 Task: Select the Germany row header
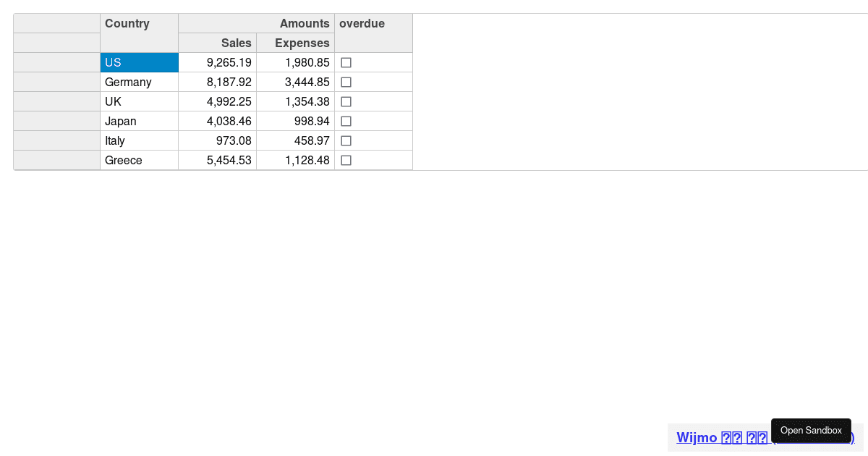[56, 82]
